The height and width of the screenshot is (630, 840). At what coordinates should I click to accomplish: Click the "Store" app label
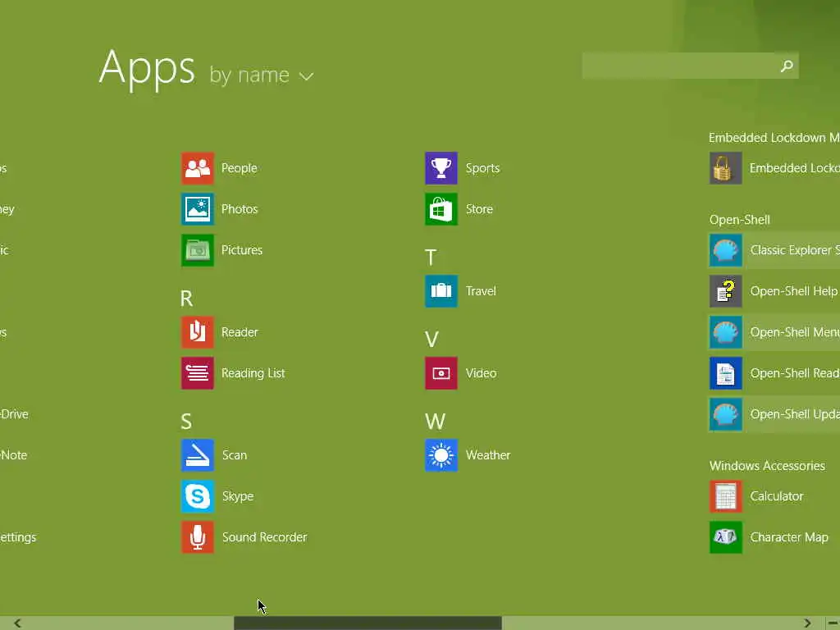pyautogui.click(x=479, y=209)
